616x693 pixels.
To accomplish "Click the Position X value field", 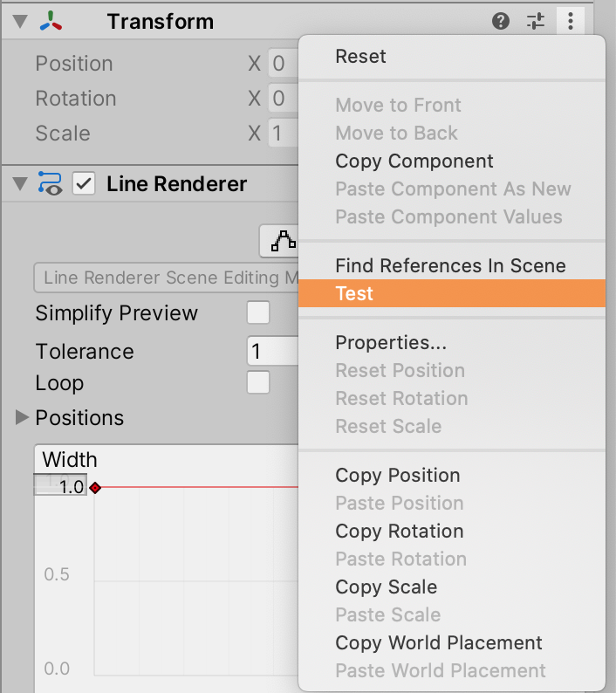I will pos(284,63).
